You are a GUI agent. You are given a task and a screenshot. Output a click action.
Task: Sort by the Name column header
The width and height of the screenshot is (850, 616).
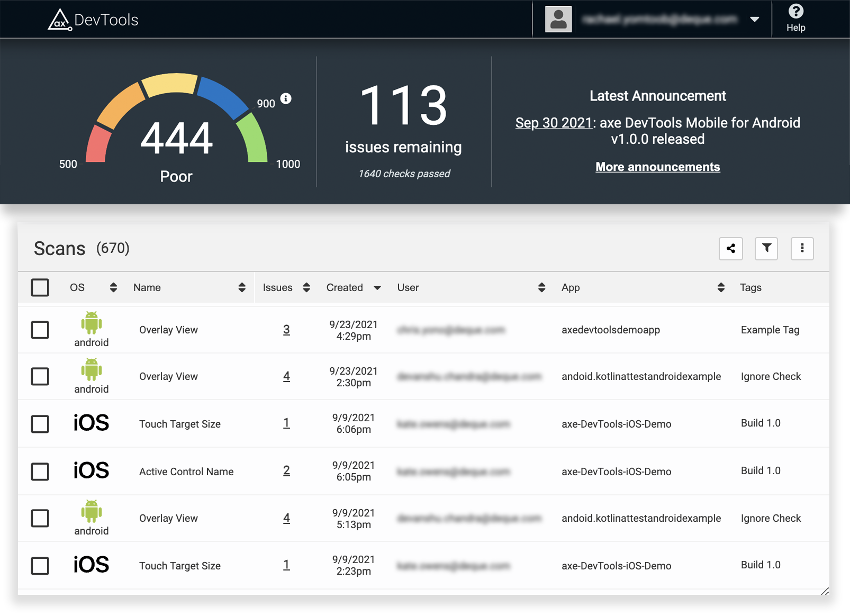242,287
